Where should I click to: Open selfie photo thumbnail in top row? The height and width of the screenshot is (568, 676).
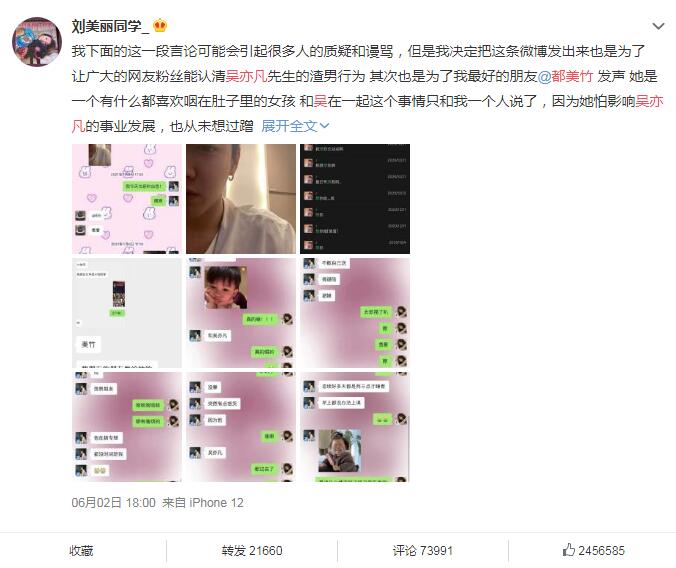click(241, 199)
